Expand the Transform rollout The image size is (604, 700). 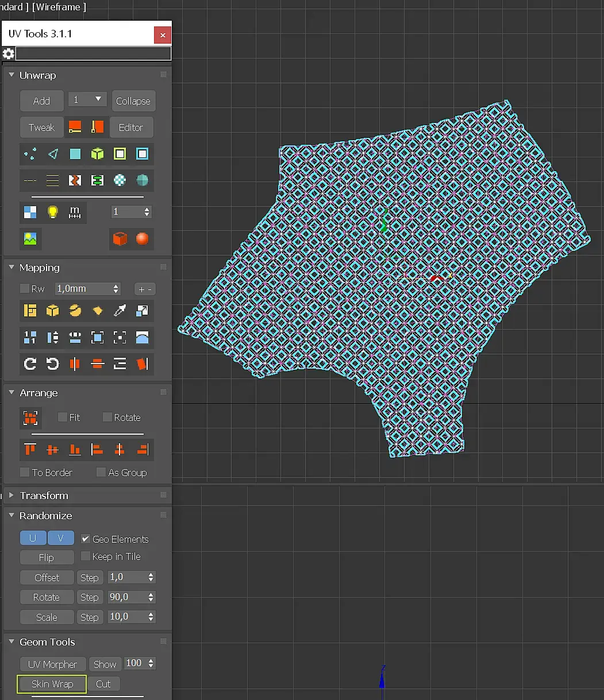[x=11, y=495]
